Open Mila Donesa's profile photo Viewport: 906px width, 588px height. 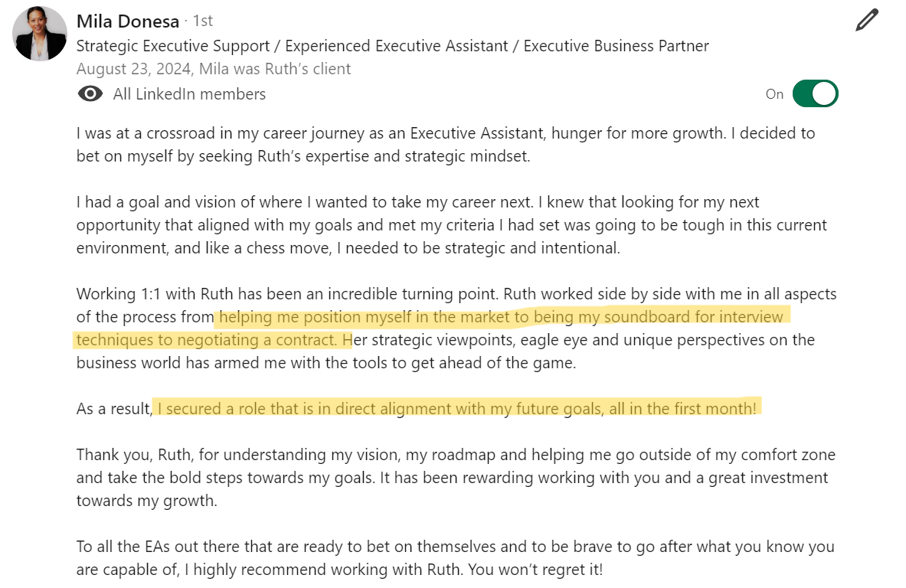[39, 34]
